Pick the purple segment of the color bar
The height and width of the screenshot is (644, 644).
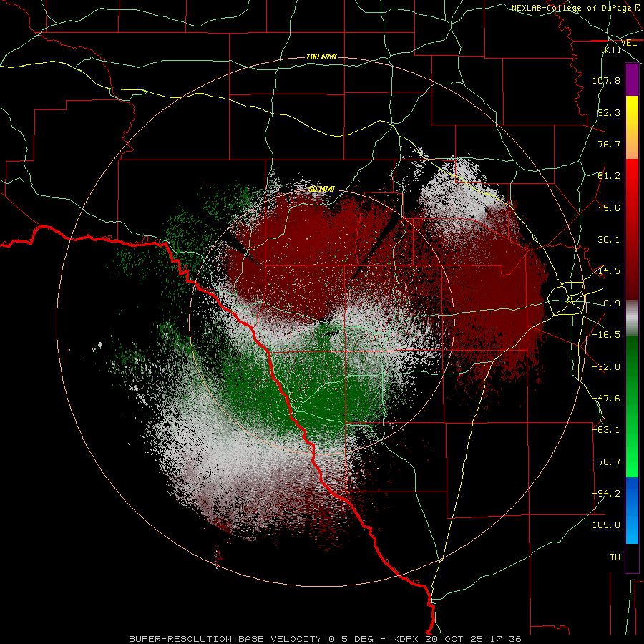pyautogui.click(x=632, y=80)
